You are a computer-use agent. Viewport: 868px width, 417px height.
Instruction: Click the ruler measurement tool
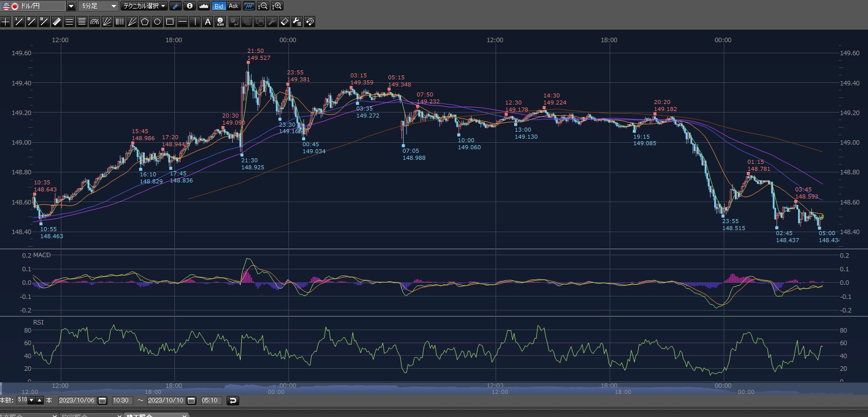click(56, 22)
